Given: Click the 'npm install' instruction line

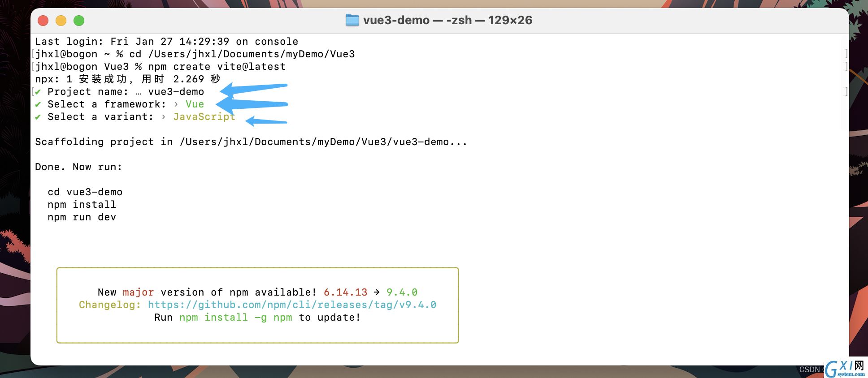Looking at the screenshot, I should tap(82, 205).
